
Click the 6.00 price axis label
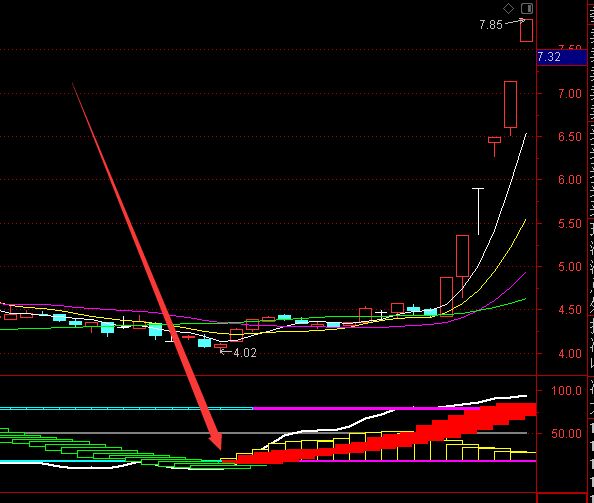[x=569, y=180]
